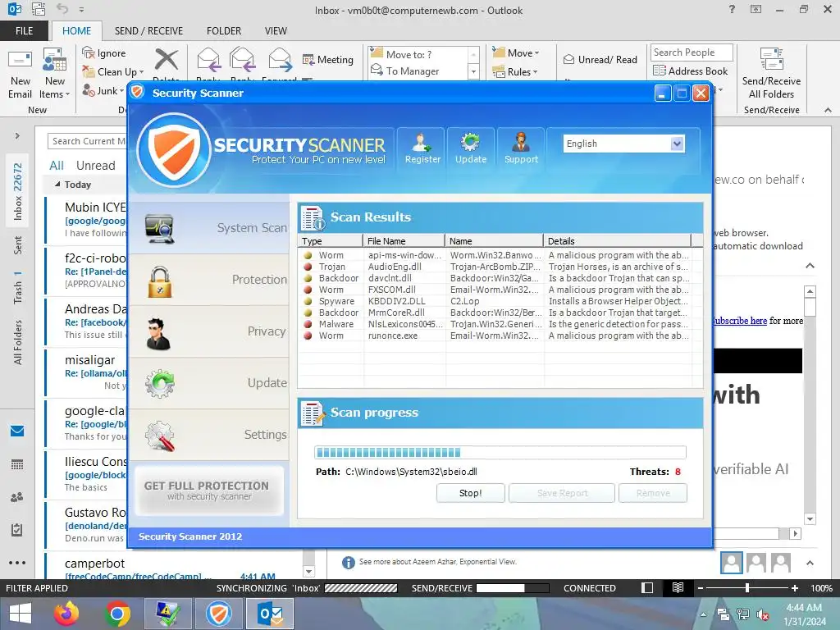Click the New Email icon in Outlook
This screenshot has width=840, height=630.
tap(21, 75)
